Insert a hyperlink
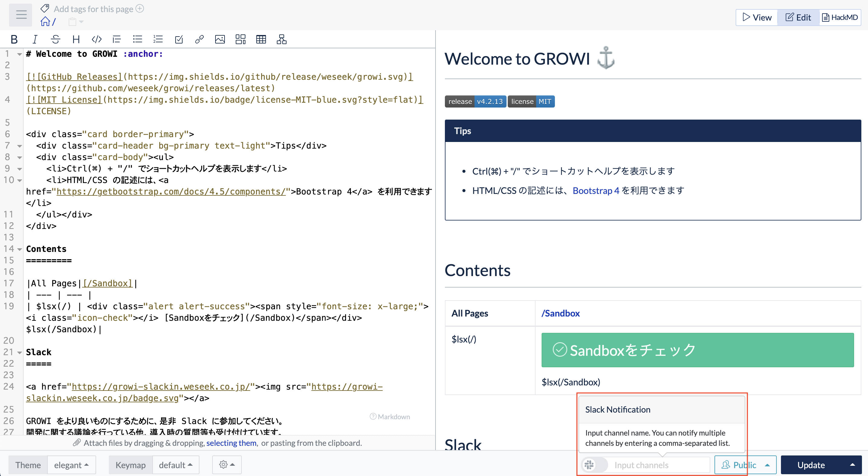The height and width of the screenshot is (476, 868). coord(199,39)
